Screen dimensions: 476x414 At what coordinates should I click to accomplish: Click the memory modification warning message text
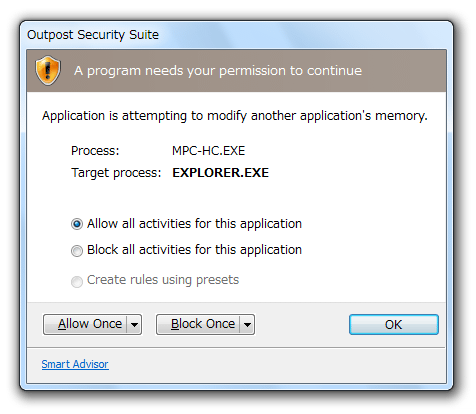[x=235, y=116]
